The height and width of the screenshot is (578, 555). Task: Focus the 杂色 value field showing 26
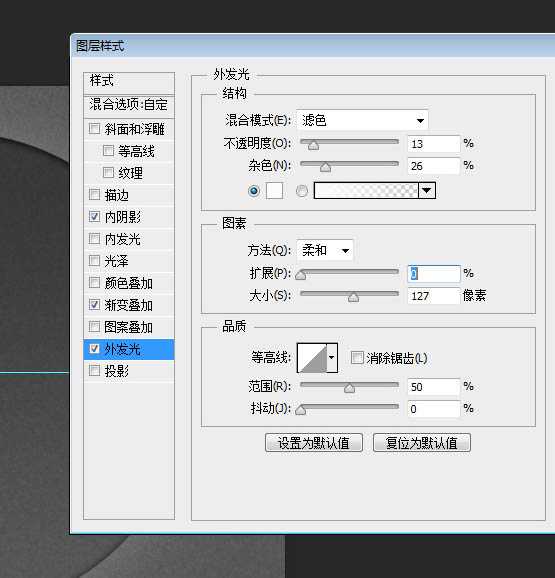pos(434,166)
